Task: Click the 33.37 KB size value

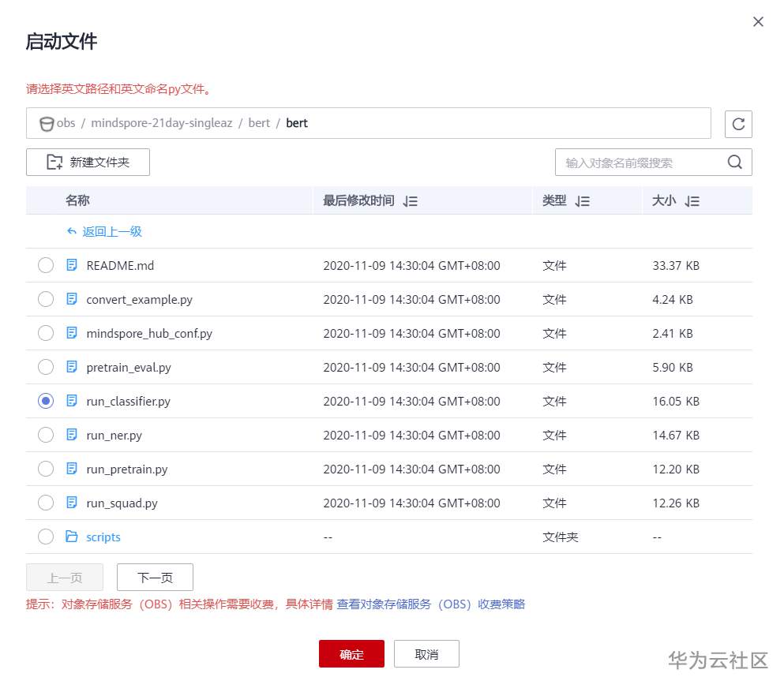Action: 676,265
